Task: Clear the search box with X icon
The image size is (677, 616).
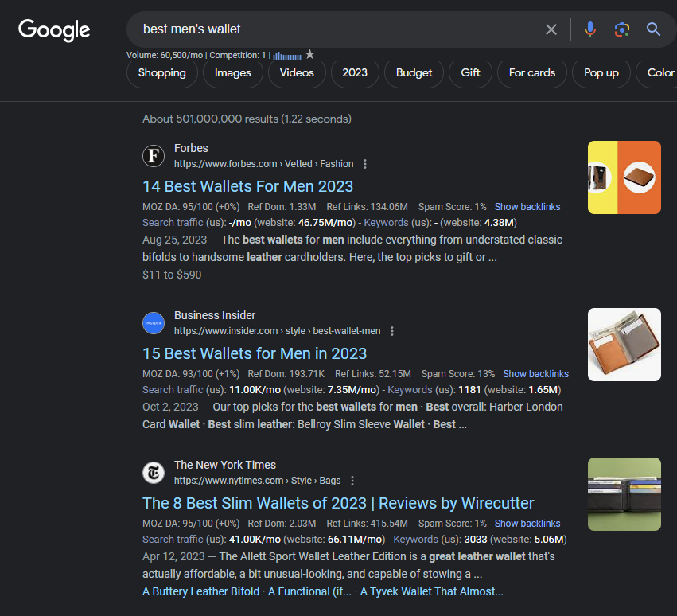Action: [551, 29]
